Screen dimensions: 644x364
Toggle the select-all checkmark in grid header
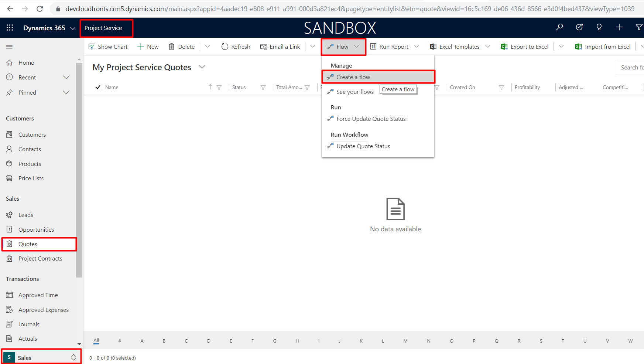pos(98,87)
